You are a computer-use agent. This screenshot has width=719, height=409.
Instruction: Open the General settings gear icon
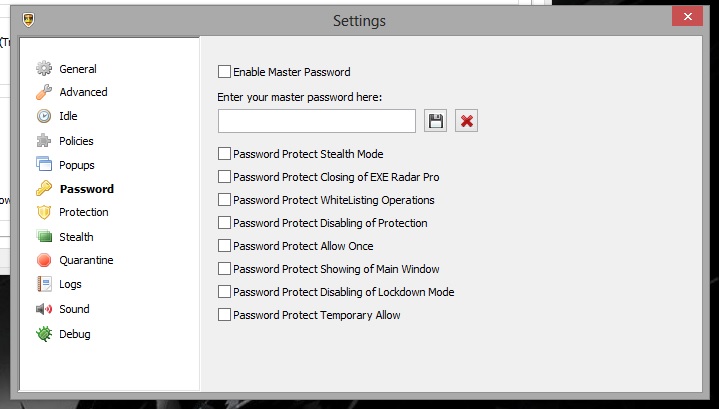pyautogui.click(x=44, y=69)
